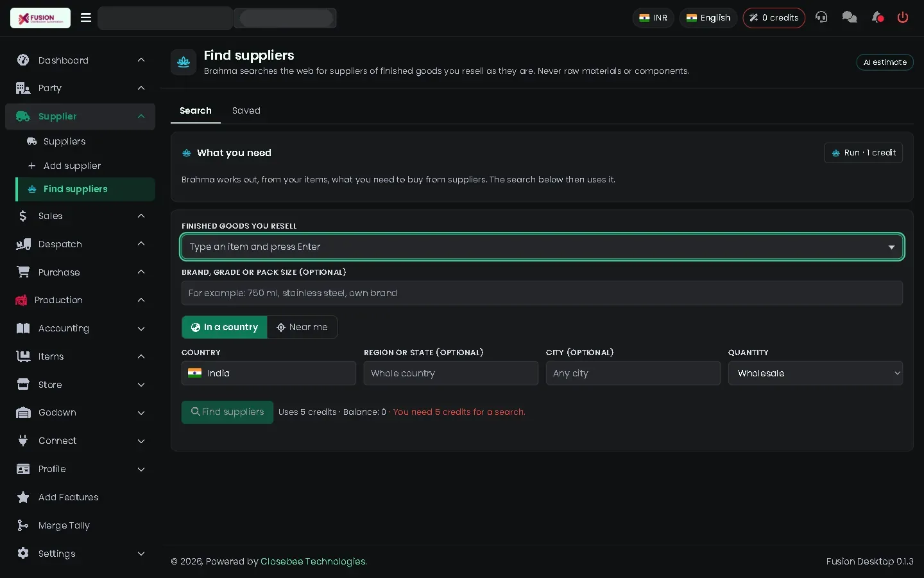
Task: Click the brand, grade or pack size field
Action: [x=542, y=293]
